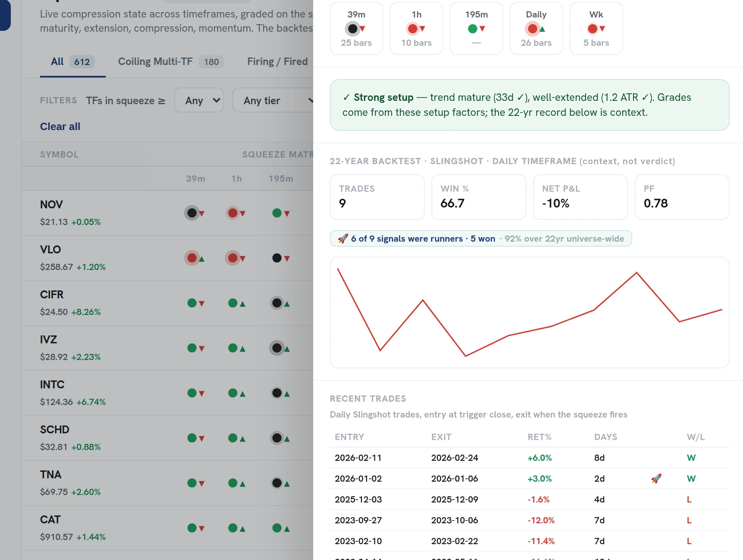This screenshot has height=560, width=743.
Task: Click SCHD 195m black squeeze dot
Action: point(277,438)
